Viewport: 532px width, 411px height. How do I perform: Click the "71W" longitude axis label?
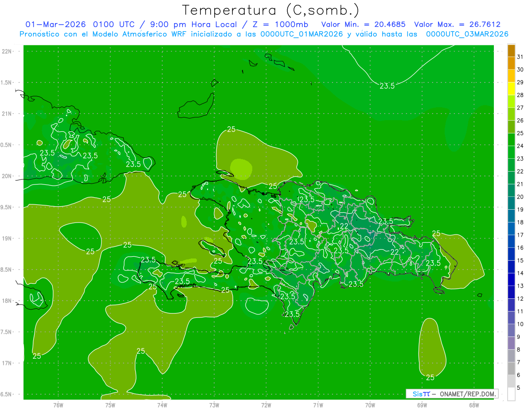pos(318,405)
